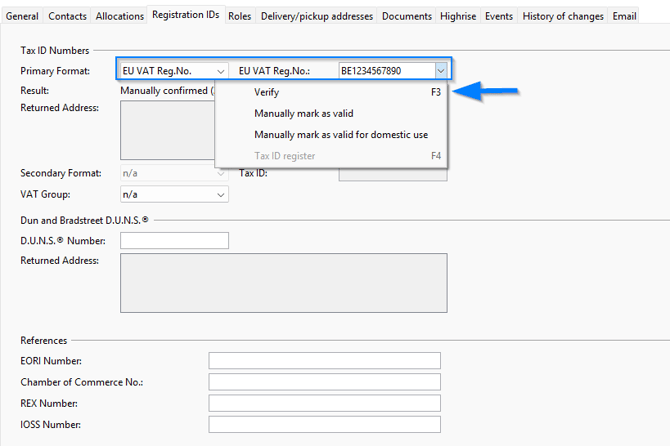Screen dimensions: 670x446
Task: Go to the Allocations tab
Action: [119, 16]
